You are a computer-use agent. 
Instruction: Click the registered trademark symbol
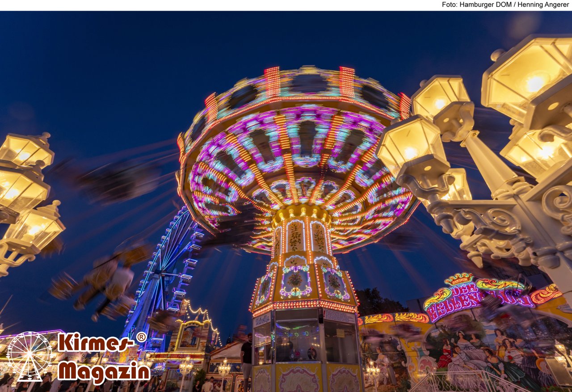(x=141, y=337)
